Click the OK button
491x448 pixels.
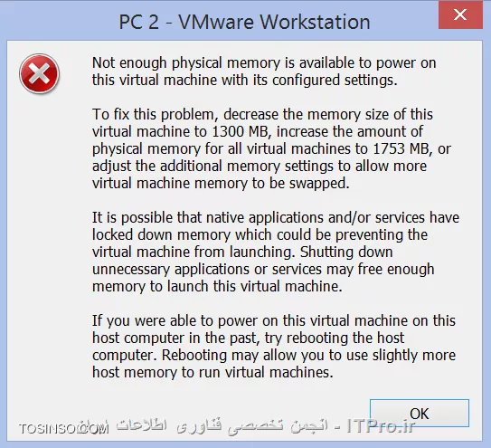420,414
